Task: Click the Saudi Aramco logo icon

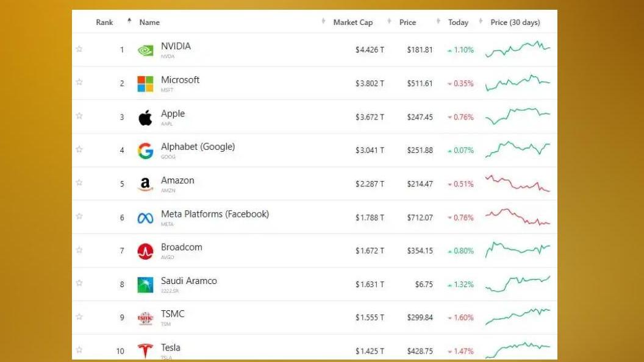Action: [145, 285]
